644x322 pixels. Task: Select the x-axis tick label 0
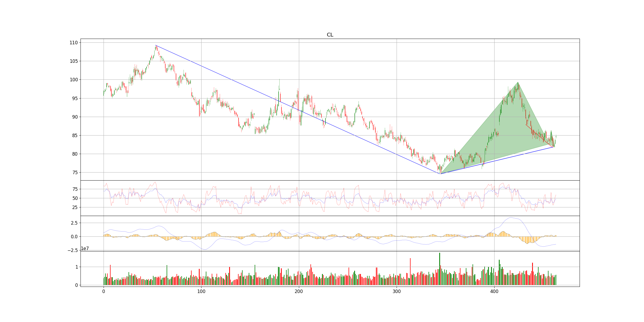point(104,292)
